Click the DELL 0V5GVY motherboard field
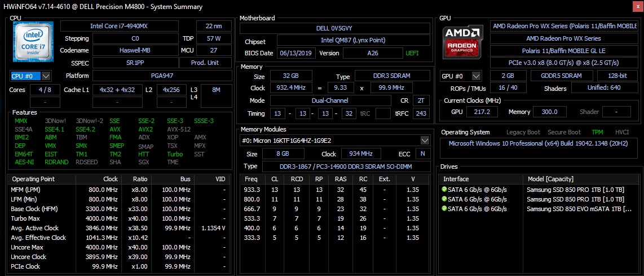The height and width of the screenshot is (276, 644). pyautogui.click(x=335, y=28)
